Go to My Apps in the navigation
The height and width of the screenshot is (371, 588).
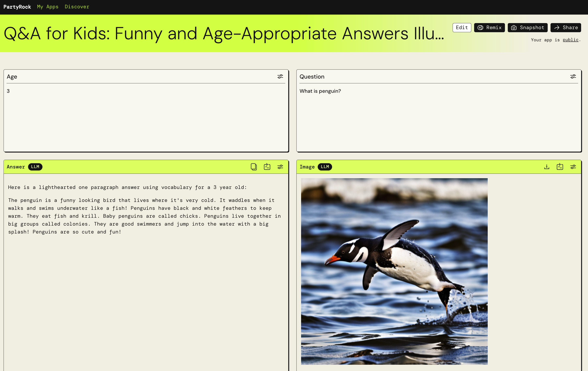tap(48, 7)
